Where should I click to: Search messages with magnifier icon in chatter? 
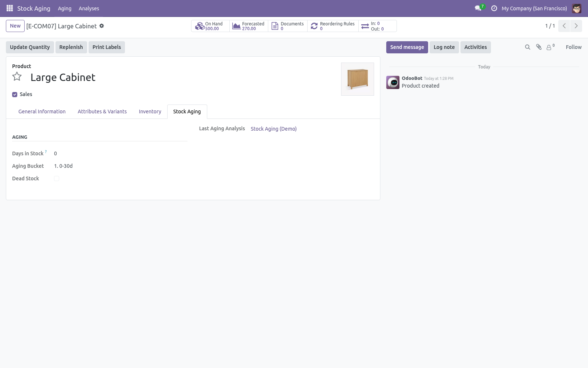coord(528,47)
